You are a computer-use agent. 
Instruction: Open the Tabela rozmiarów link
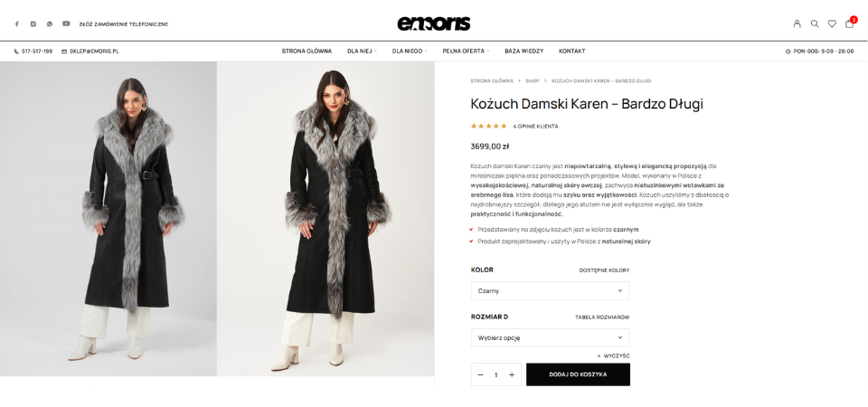602,317
